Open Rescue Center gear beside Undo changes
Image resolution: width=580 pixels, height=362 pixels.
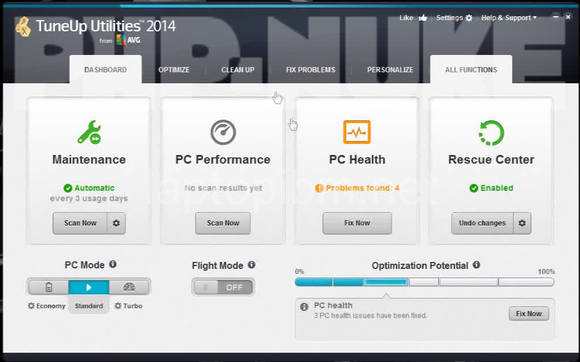(522, 223)
